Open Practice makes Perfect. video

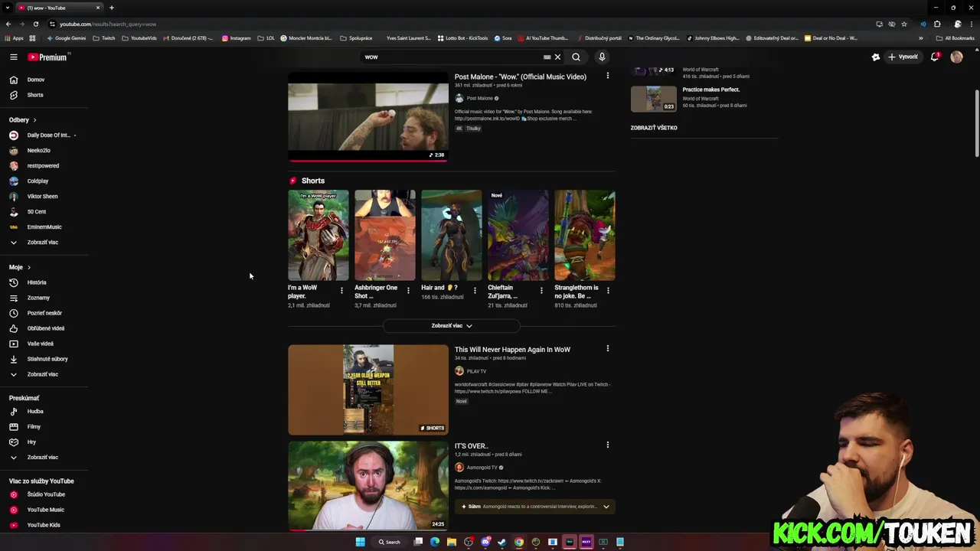coord(711,90)
